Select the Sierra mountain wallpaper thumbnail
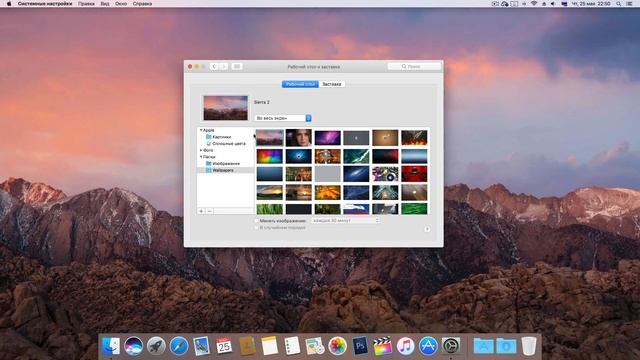This screenshot has width=640, height=360. [x=269, y=138]
